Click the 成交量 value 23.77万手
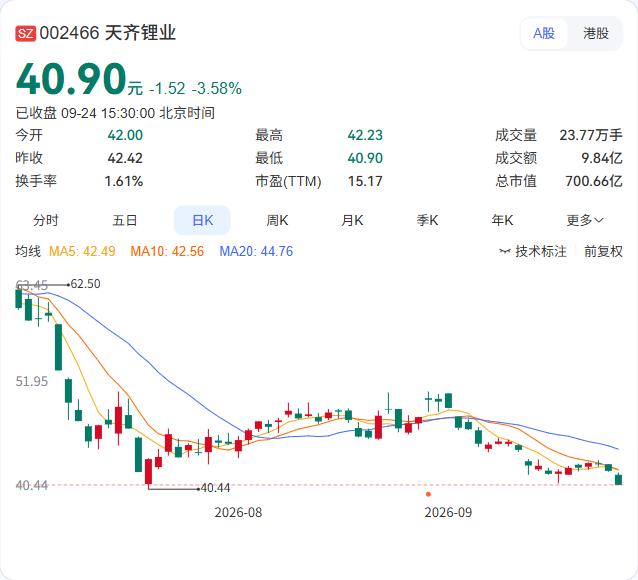This screenshot has height=580, width=638. 591,135
